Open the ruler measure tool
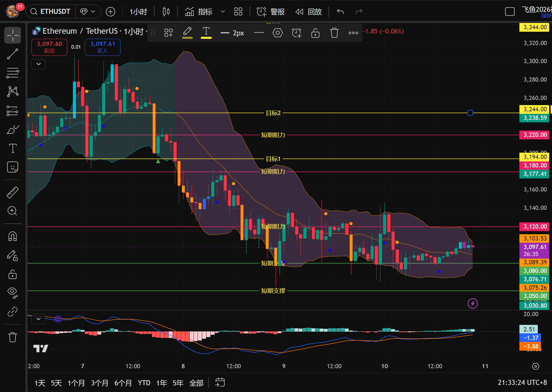 [x=12, y=192]
